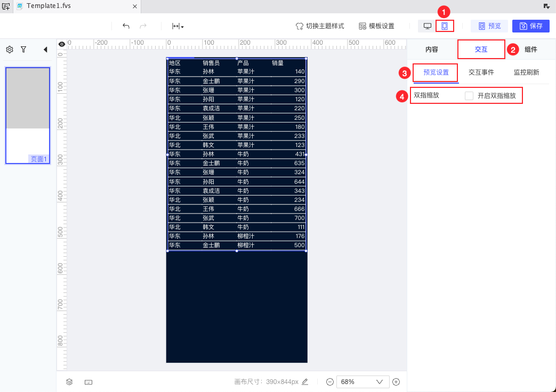Click the 销量 header cell
Screen dimensions: 556x392
click(278, 63)
